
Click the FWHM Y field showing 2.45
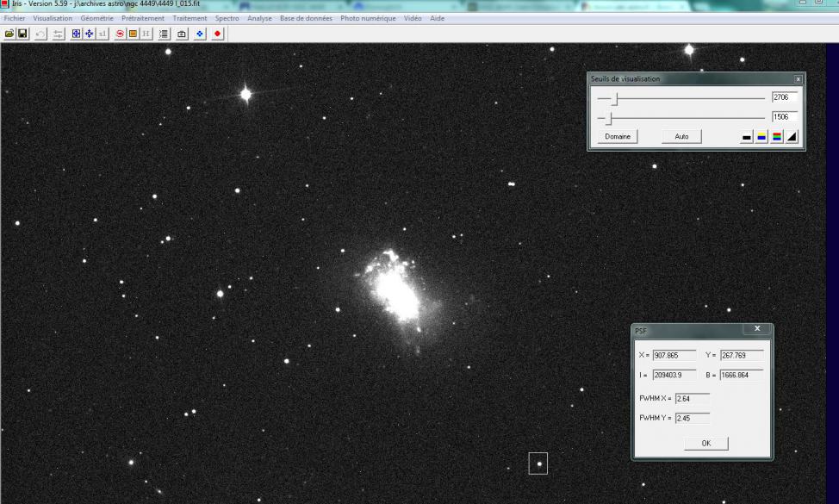point(693,418)
